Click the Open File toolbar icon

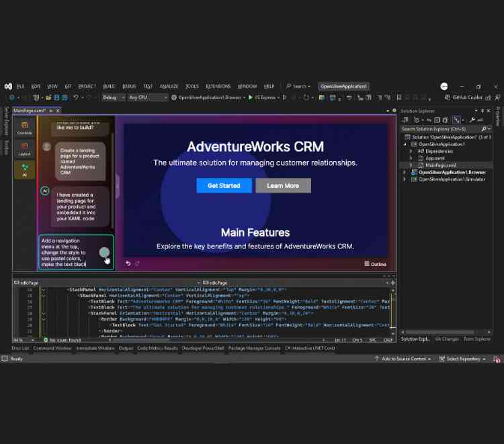[48, 97]
